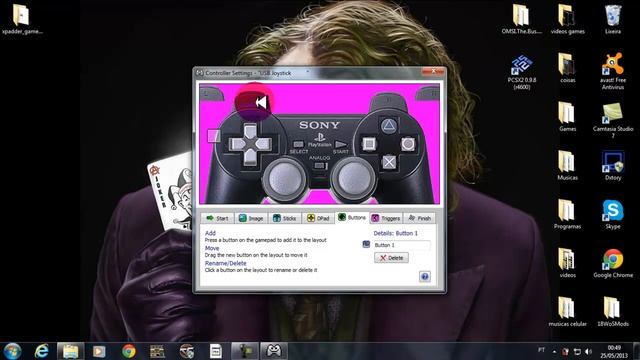Open the Image tab
Image resolution: width=640 pixels, height=360 pixels.
[x=251, y=218]
